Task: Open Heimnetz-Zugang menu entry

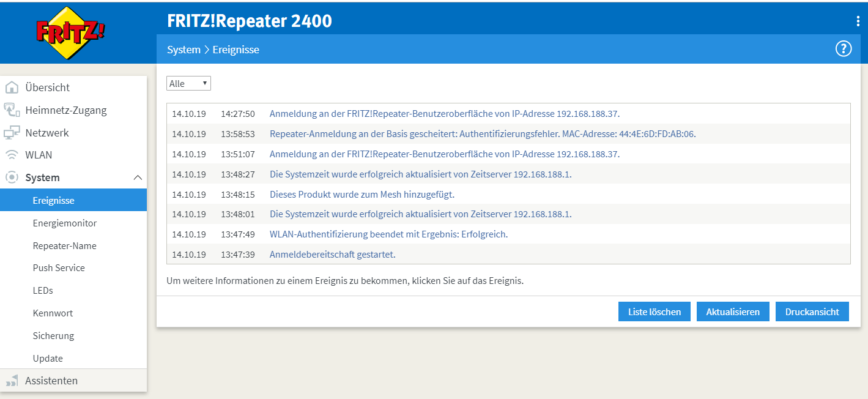Action: coord(66,110)
